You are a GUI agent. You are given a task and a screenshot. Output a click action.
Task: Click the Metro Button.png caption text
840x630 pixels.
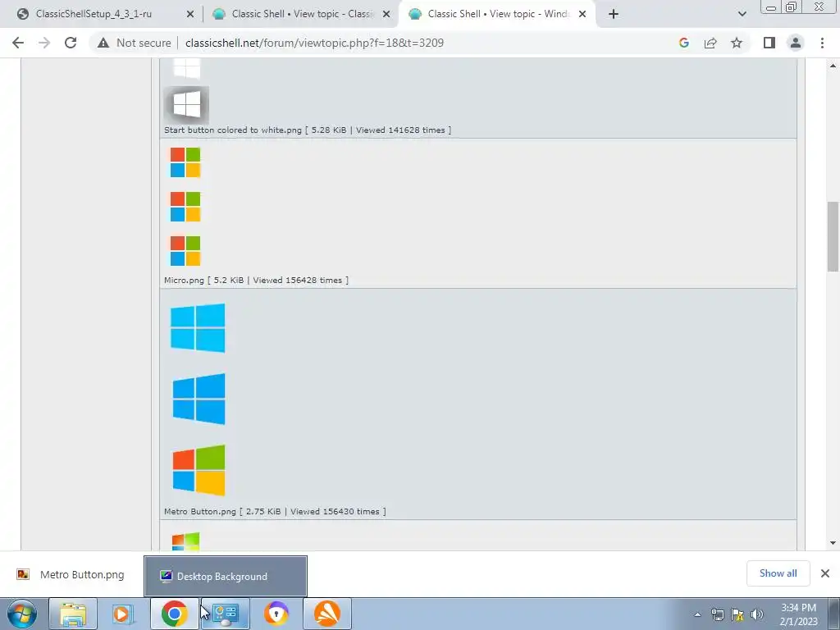pos(275,512)
